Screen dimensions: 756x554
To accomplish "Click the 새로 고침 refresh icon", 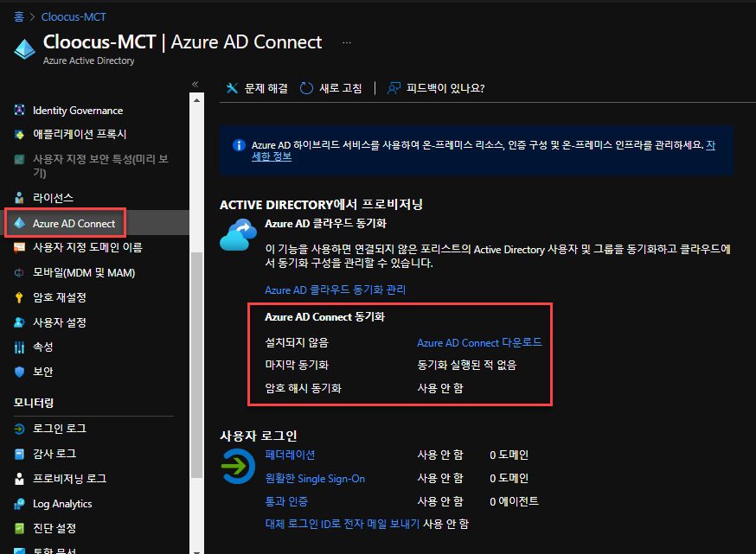I will pyautogui.click(x=307, y=88).
